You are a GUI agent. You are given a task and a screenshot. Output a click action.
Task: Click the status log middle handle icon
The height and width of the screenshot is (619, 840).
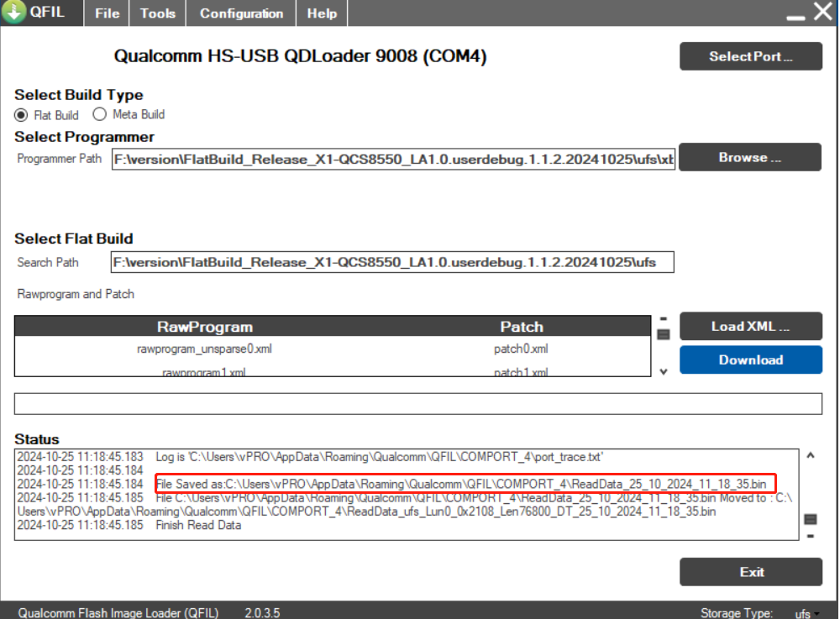coord(811,519)
